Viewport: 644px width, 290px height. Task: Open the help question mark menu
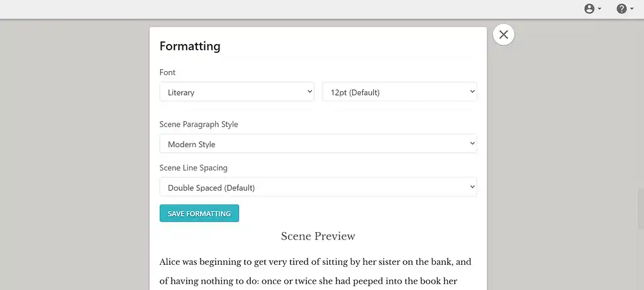pos(625,9)
